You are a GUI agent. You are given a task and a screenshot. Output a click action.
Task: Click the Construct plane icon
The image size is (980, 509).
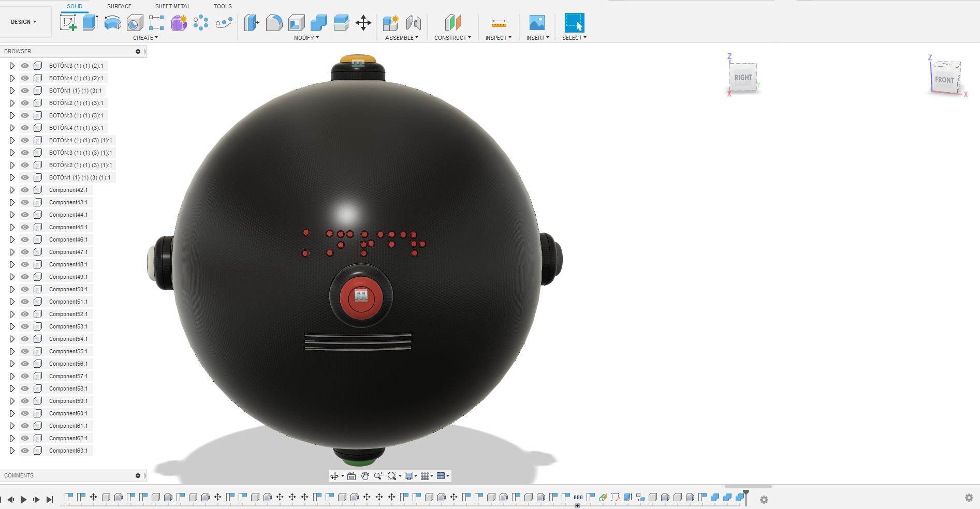point(452,23)
